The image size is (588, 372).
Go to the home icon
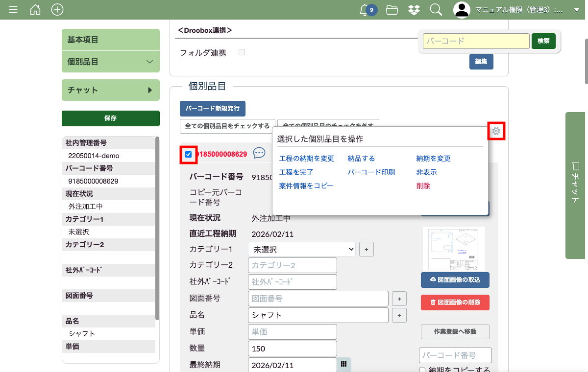click(x=35, y=10)
